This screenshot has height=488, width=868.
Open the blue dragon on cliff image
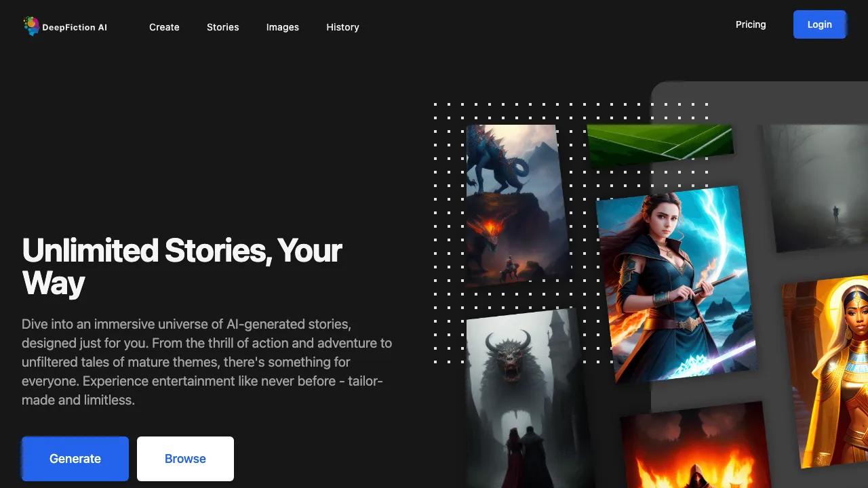[517, 205]
